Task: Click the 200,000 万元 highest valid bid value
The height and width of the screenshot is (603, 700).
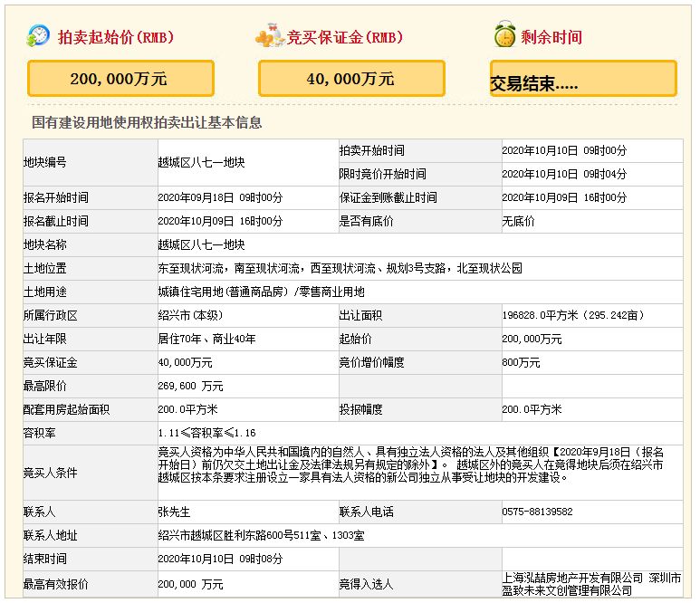Action: pyautogui.click(x=191, y=585)
